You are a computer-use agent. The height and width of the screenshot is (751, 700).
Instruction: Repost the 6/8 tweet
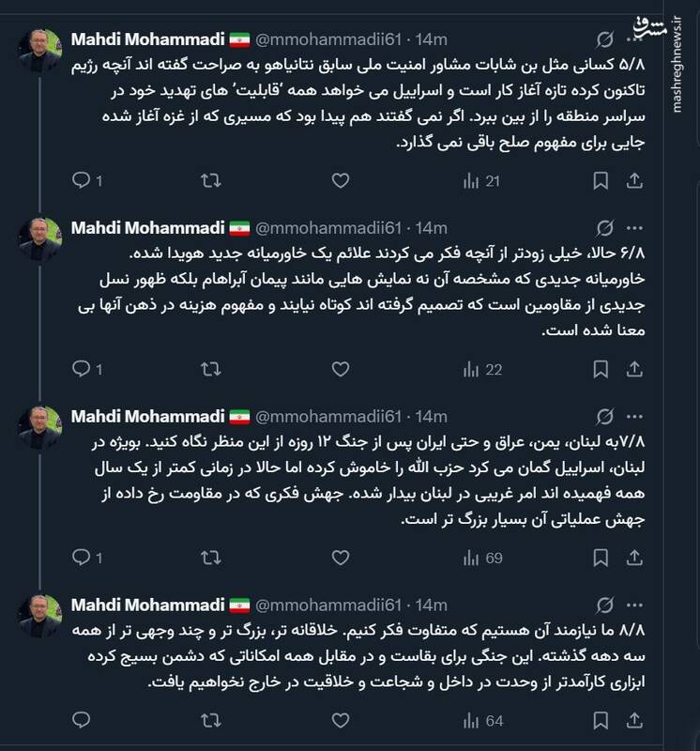212,369
